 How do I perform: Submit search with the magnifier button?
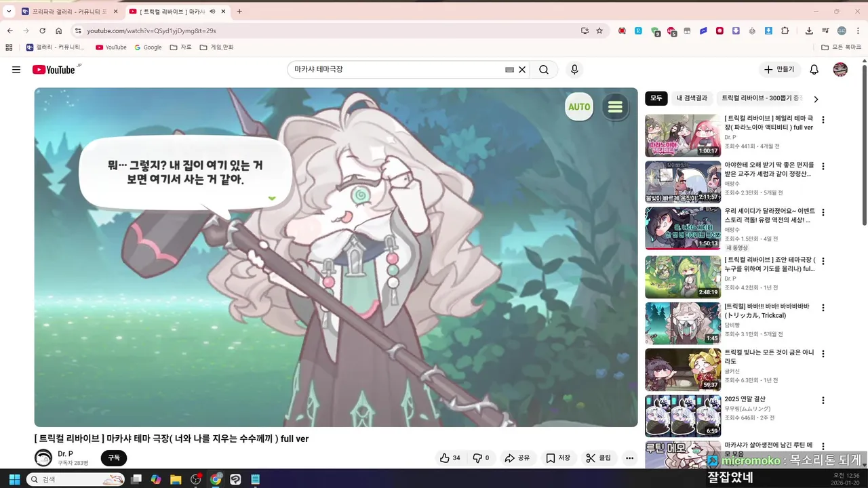click(544, 70)
